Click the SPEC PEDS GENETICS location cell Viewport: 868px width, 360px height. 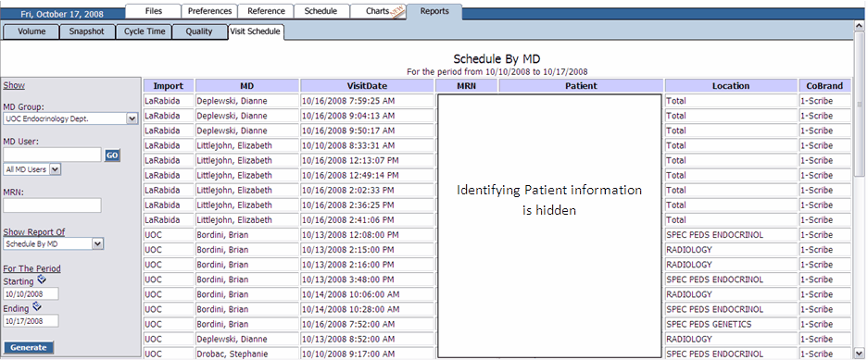tap(731, 325)
